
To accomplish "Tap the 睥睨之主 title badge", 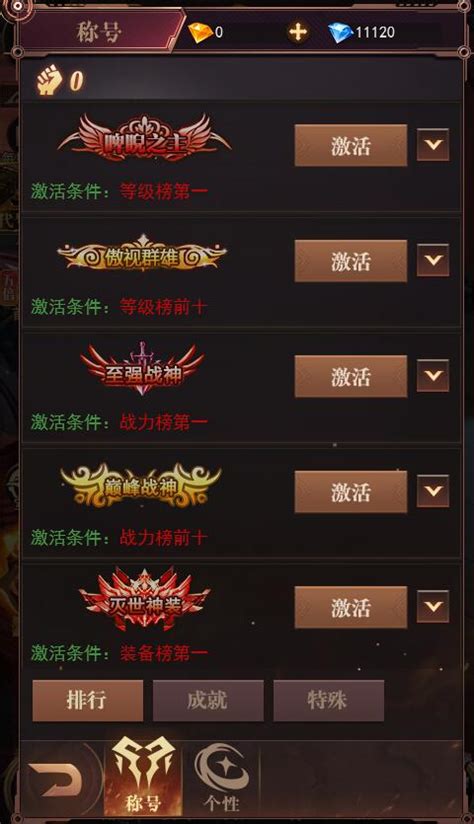I will tap(144, 139).
